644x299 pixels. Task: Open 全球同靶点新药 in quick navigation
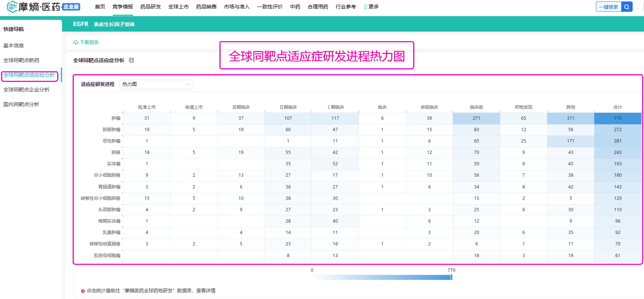click(21, 60)
